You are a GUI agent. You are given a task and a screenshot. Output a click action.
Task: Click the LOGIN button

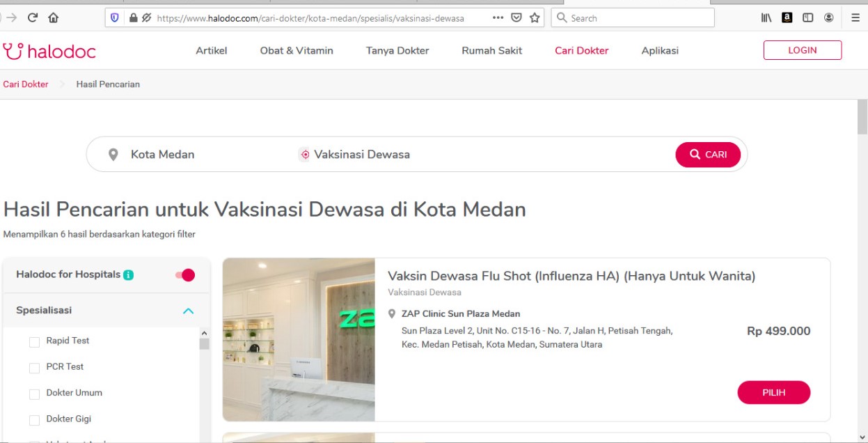803,50
